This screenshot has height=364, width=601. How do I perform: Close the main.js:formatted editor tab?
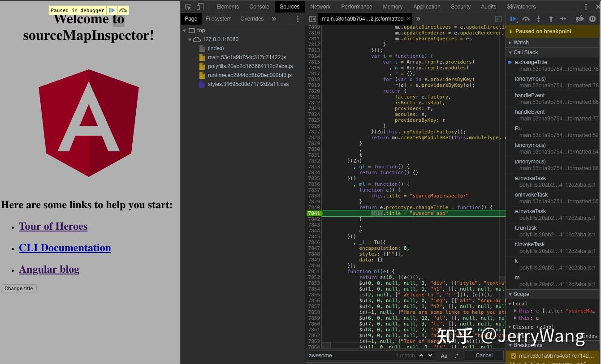point(408,19)
